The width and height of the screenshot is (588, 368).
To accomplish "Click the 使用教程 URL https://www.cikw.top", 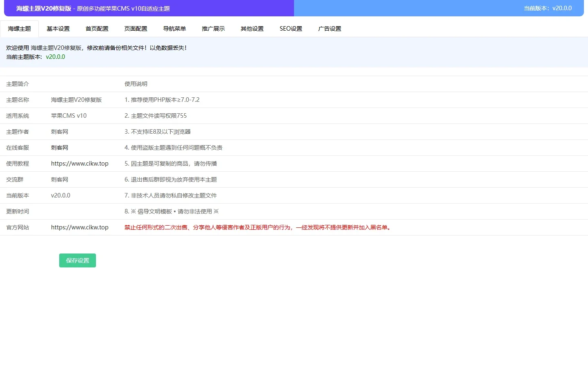I will tap(80, 164).
